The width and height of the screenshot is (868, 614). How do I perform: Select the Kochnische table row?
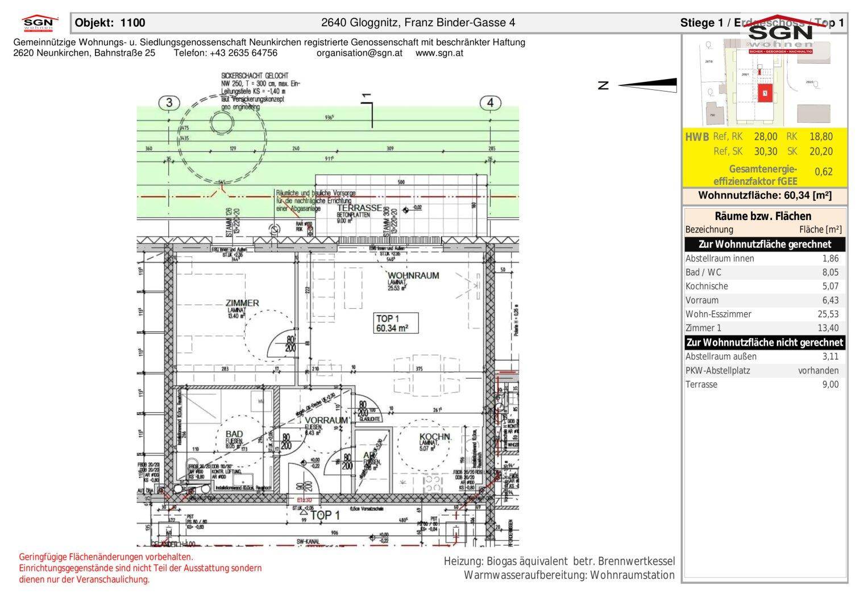pyautogui.click(x=765, y=287)
